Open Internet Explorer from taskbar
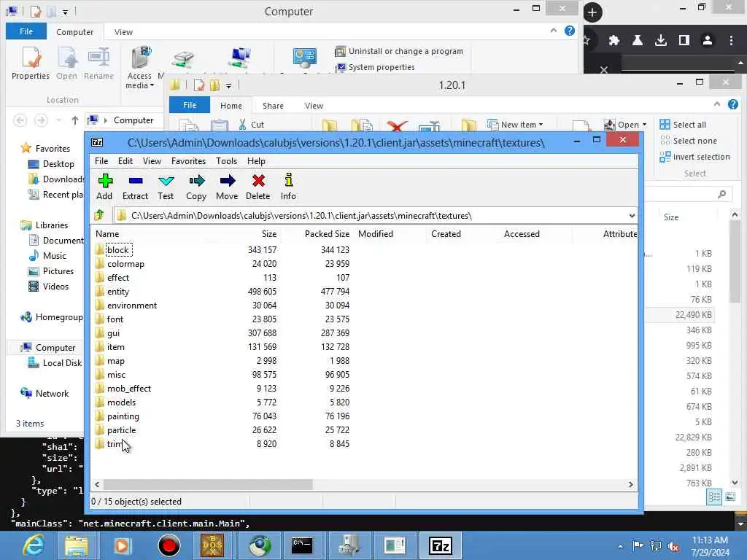747x560 pixels. click(34, 545)
